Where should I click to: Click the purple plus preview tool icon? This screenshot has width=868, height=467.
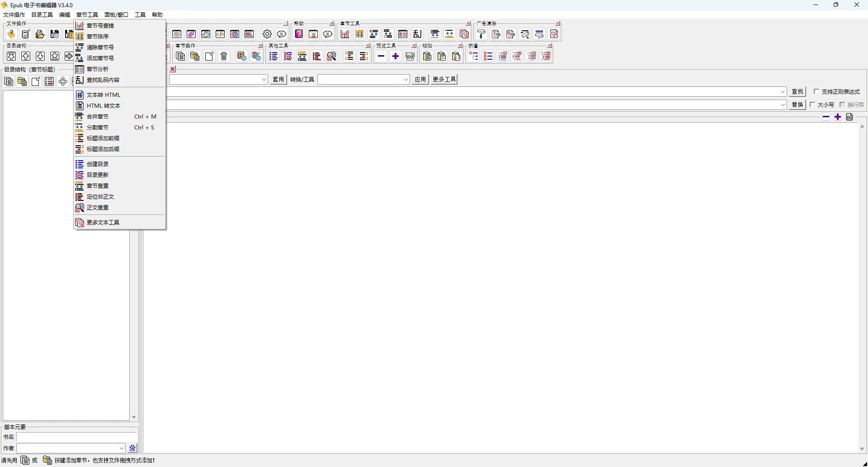(396, 56)
